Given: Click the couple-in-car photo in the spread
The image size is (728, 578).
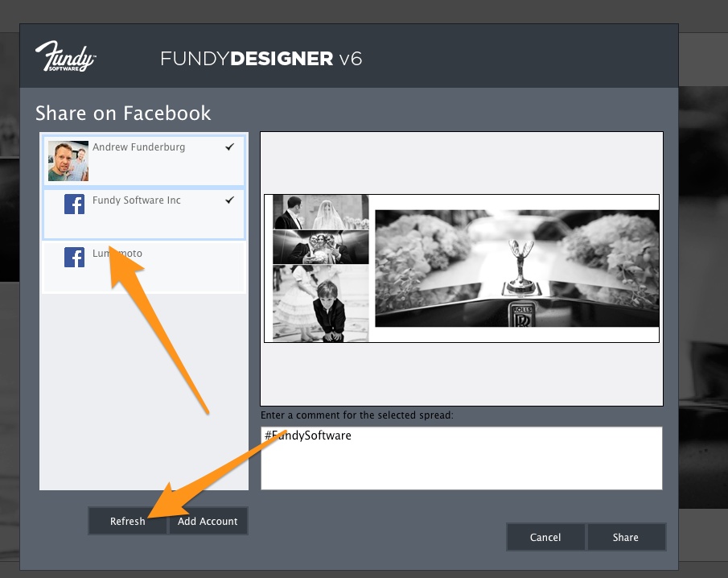Looking at the screenshot, I should 321,247.
